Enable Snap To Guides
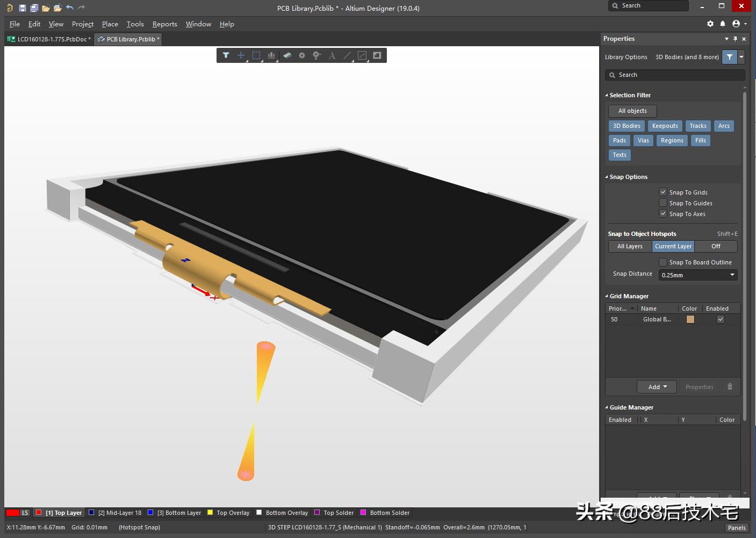This screenshot has height=538, width=756. tap(663, 203)
